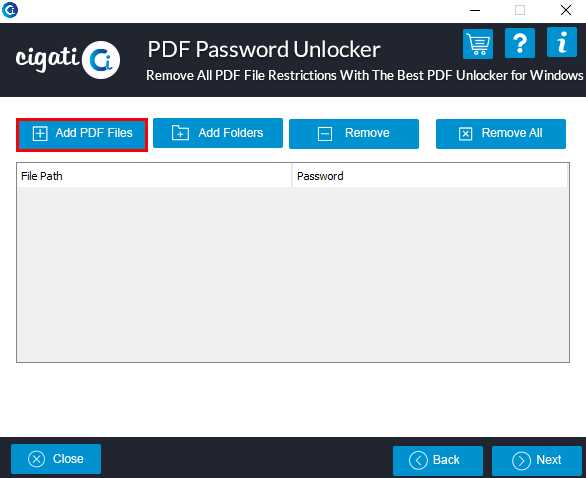Click the PDF Password Unlocker title text
The height and width of the screenshot is (478, 586).
pos(264,50)
